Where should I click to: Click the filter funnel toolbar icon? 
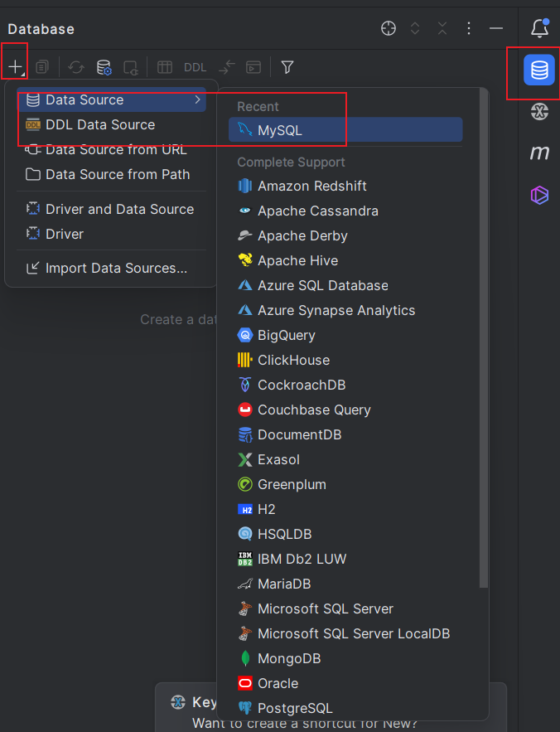click(x=287, y=67)
